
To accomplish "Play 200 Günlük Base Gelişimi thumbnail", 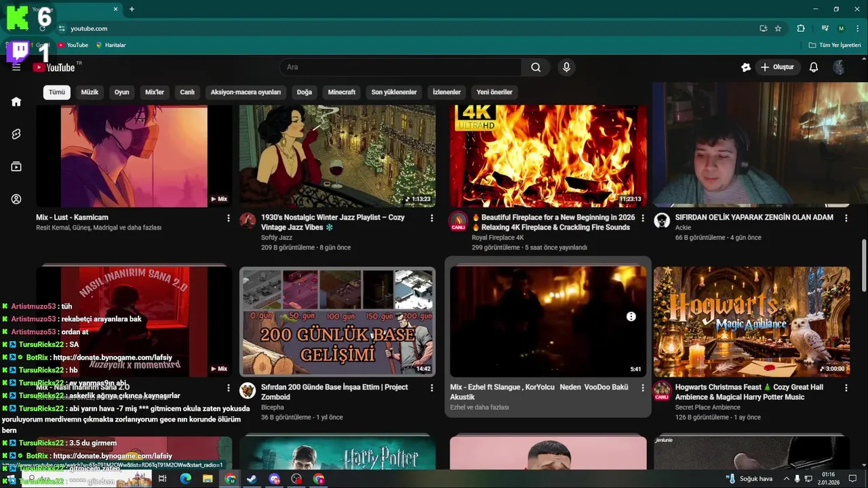I will point(338,321).
